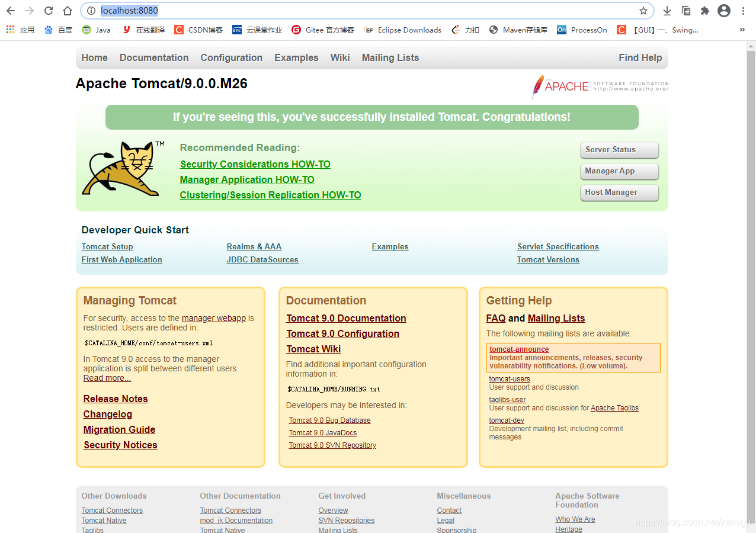Click the Apache Software Foundation feather logo
The height and width of the screenshot is (533, 756).
600,86
